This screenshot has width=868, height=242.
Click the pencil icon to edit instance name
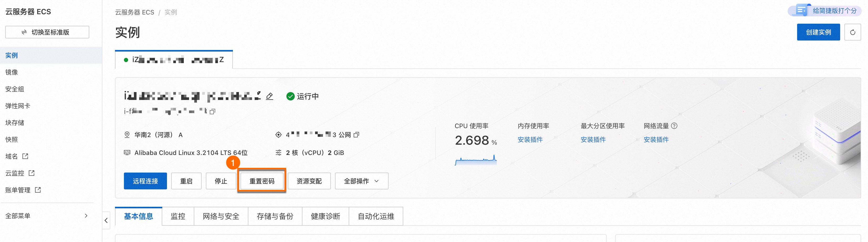[270, 97]
